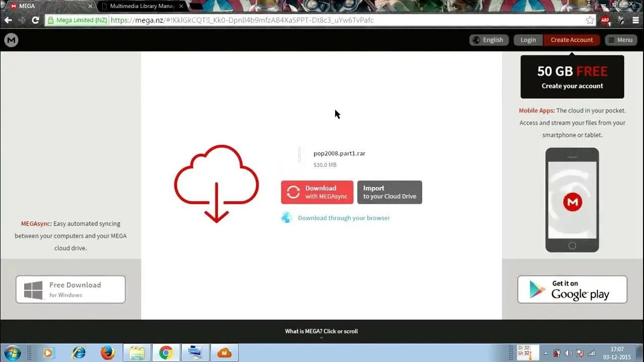Click the Mobile Apps label
Viewport: 644px width, 362px height.
pyautogui.click(x=537, y=111)
